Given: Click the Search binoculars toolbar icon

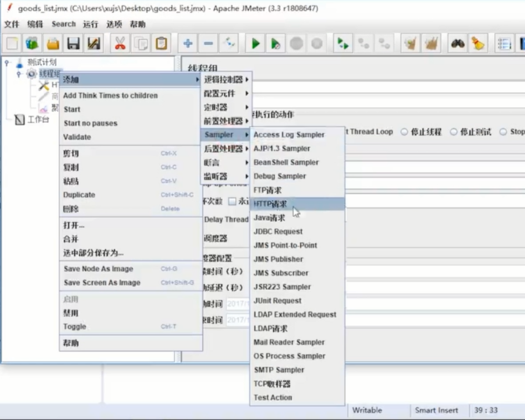Looking at the screenshot, I should coord(458,44).
